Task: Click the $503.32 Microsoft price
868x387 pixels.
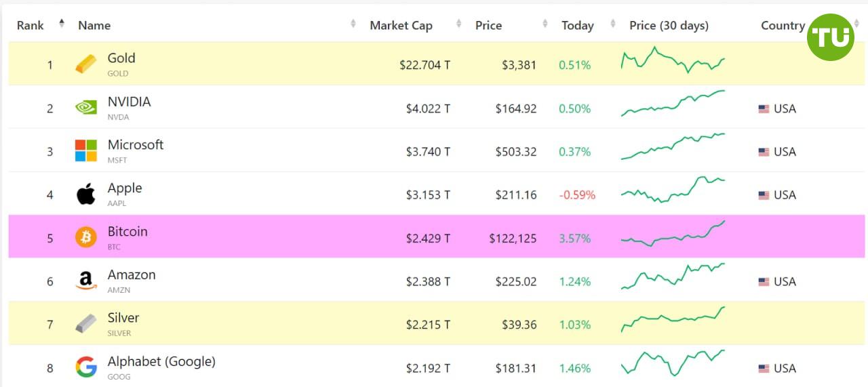Action: click(x=516, y=152)
